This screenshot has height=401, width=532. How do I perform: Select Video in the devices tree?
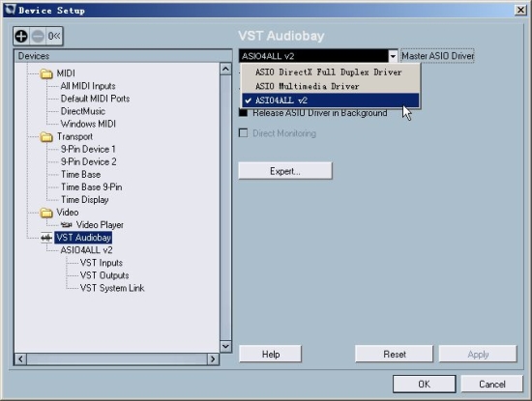[68, 213]
